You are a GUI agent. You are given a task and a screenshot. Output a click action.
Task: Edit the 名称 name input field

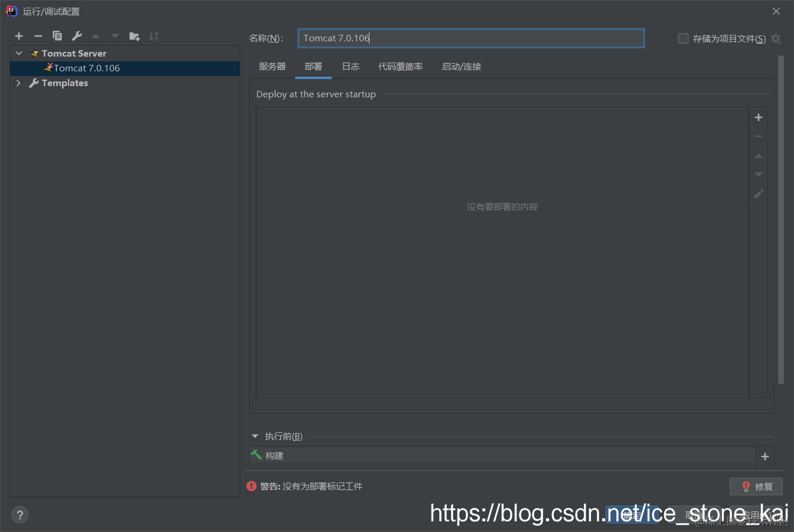[471, 38]
